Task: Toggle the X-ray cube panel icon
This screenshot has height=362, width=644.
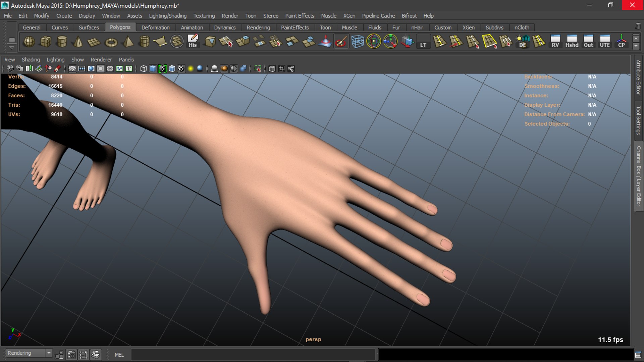Action: click(x=272, y=69)
